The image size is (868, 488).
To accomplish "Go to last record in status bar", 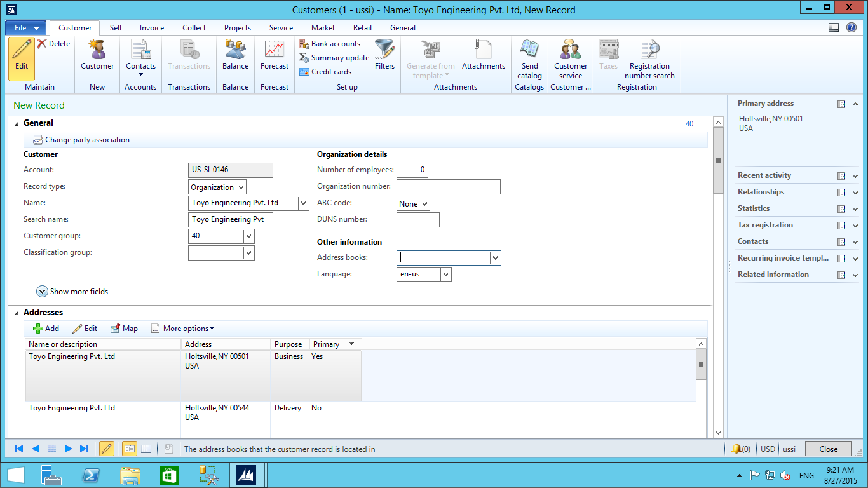I will (84, 449).
